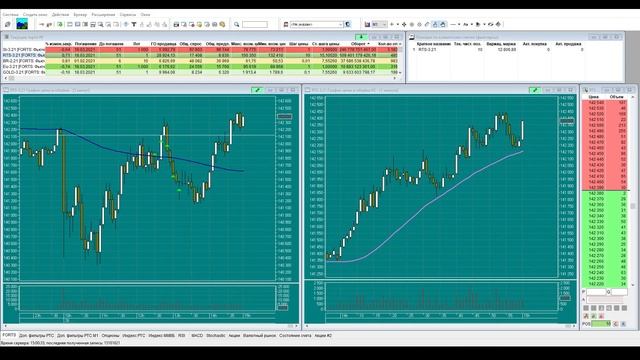The height and width of the screenshot is (360, 640).
Task: Toggle the second highlighted chart mode button
Action: 443,24
